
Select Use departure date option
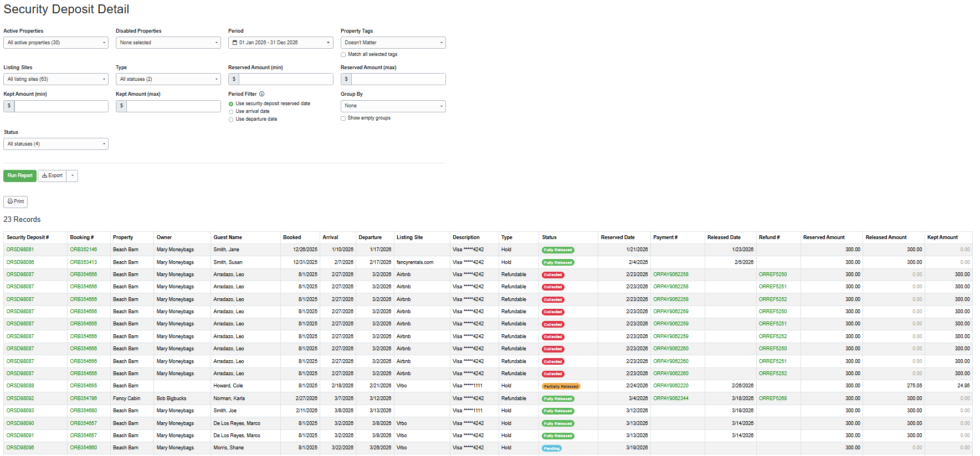231,120
